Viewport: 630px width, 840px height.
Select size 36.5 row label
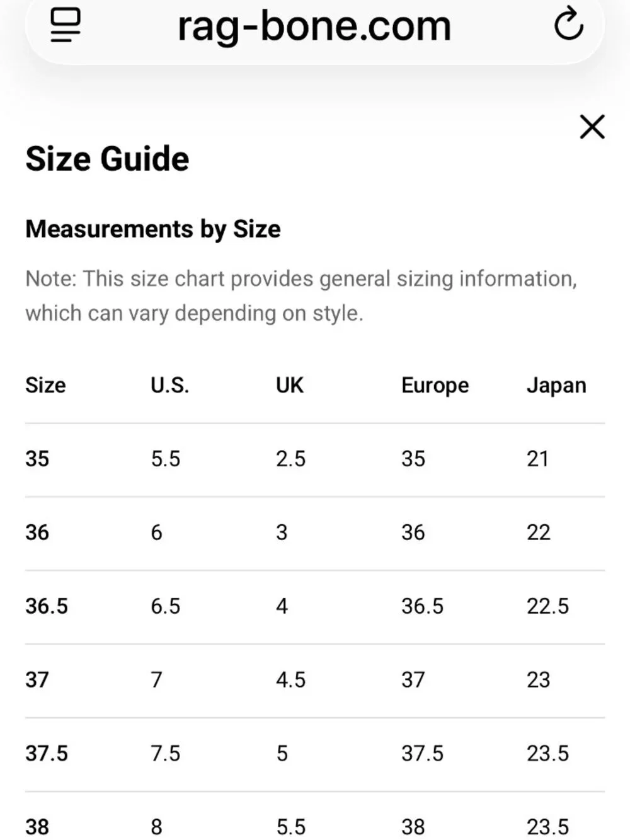point(47,606)
